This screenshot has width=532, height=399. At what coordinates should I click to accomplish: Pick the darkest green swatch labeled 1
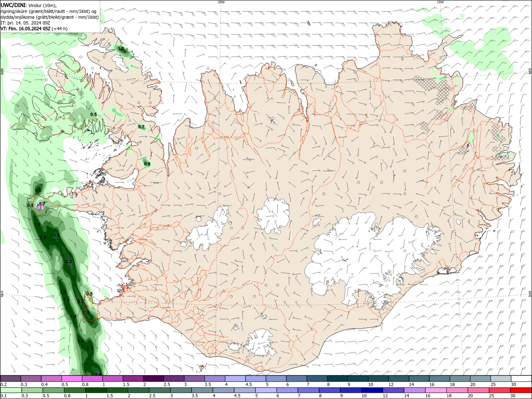96,390
